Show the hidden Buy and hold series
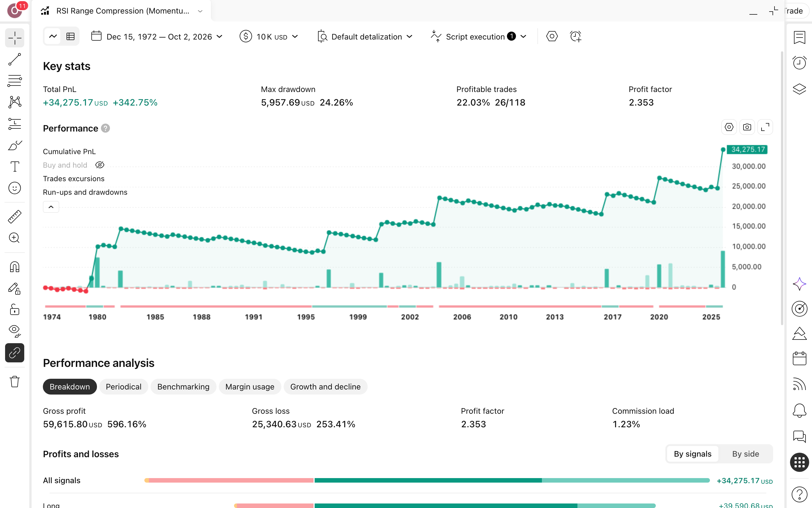 click(x=100, y=165)
